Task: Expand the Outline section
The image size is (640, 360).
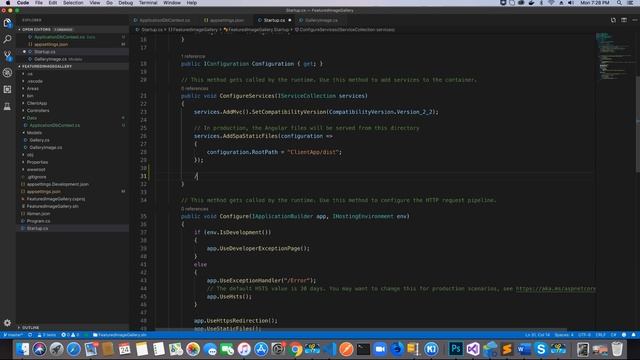Action: coord(73,327)
